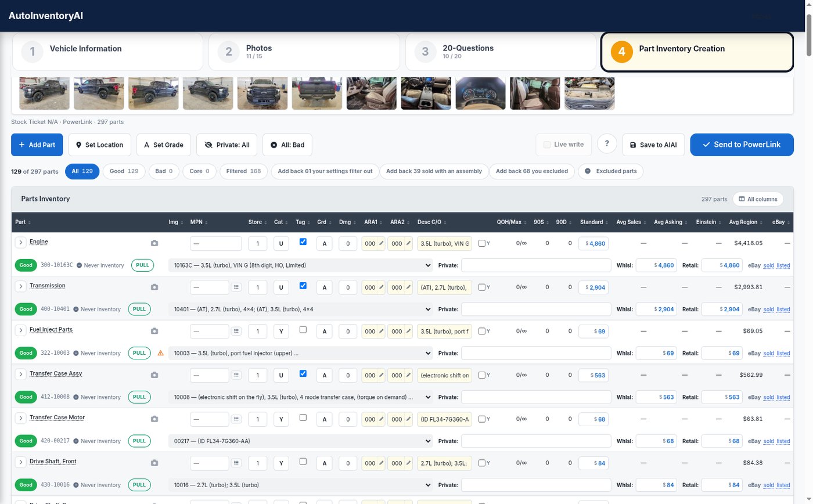
Task: Sort table by Grd column header
Action: (x=324, y=222)
